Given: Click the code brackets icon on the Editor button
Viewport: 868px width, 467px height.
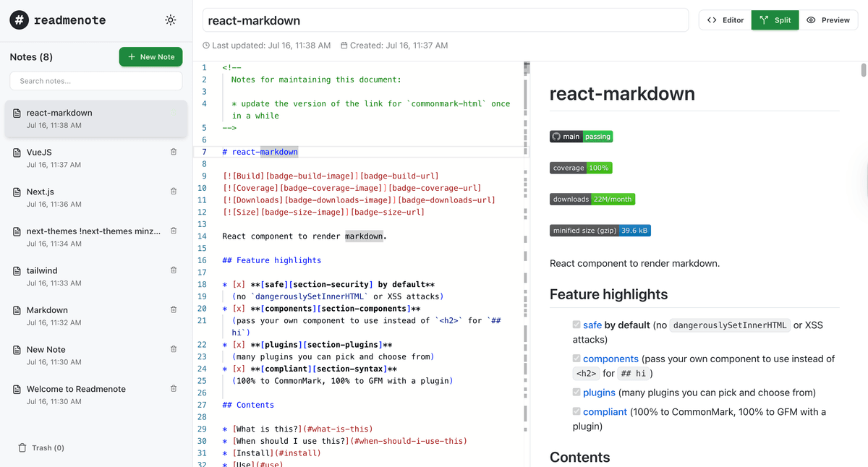Looking at the screenshot, I should (712, 20).
